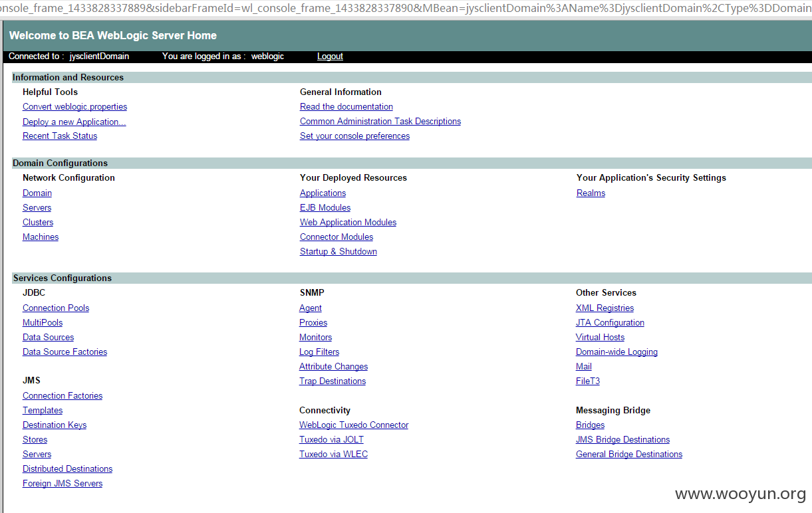Open JMS Connection Factories link
The image size is (812, 513).
click(63, 396)
